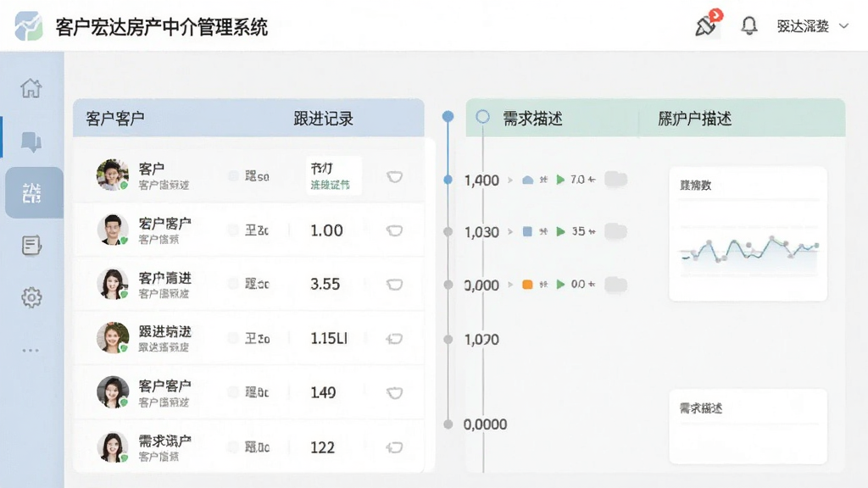
Task: Open the pin notification icon with badge
Action: click(708, 23)
